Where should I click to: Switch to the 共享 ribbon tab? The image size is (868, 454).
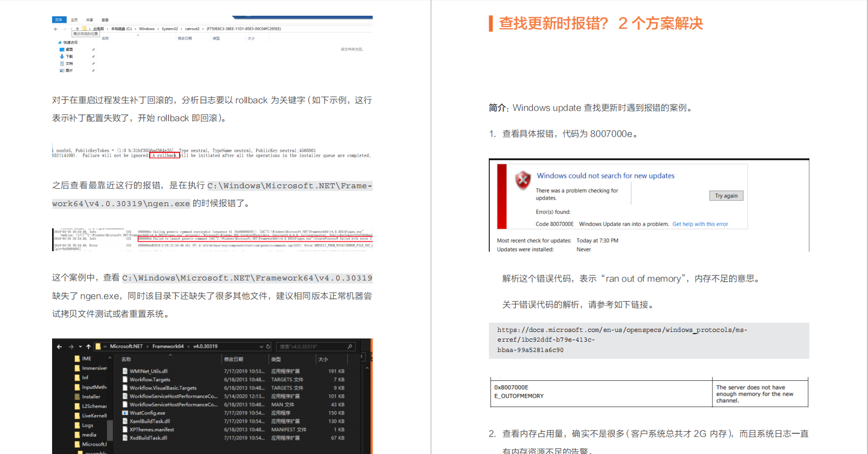pyautogui.click(x=90, y=20)
